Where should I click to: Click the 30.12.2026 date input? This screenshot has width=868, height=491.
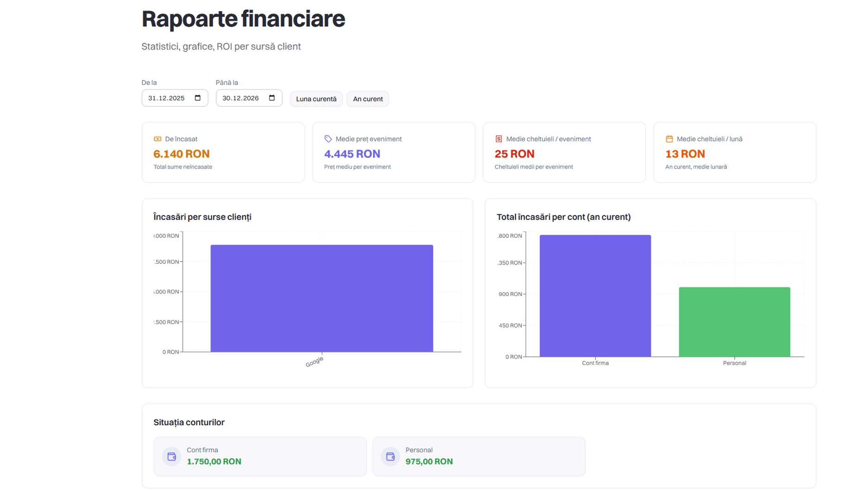[x=241, y=98]
